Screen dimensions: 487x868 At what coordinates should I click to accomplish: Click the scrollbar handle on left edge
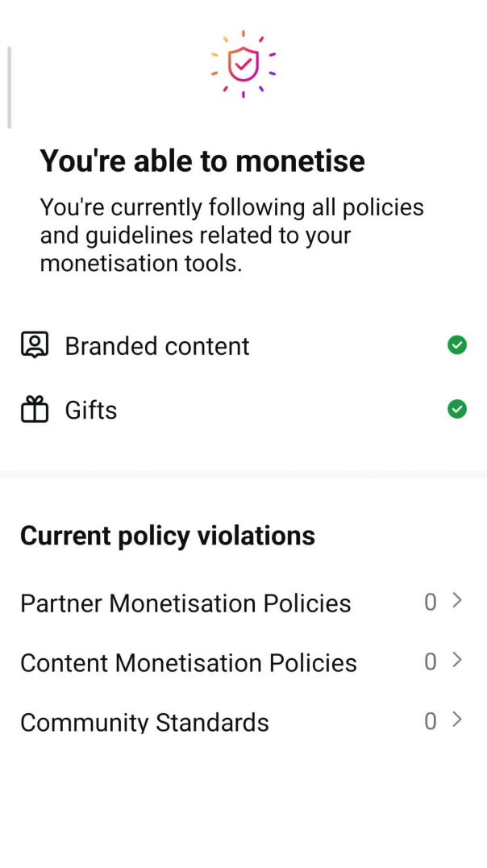[x=9, y=87]
